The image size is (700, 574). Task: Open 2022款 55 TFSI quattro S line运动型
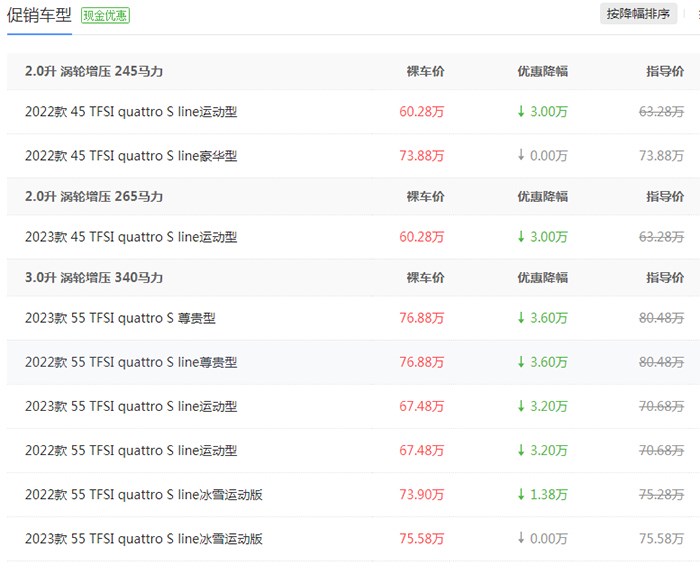[x=131, y=450]
